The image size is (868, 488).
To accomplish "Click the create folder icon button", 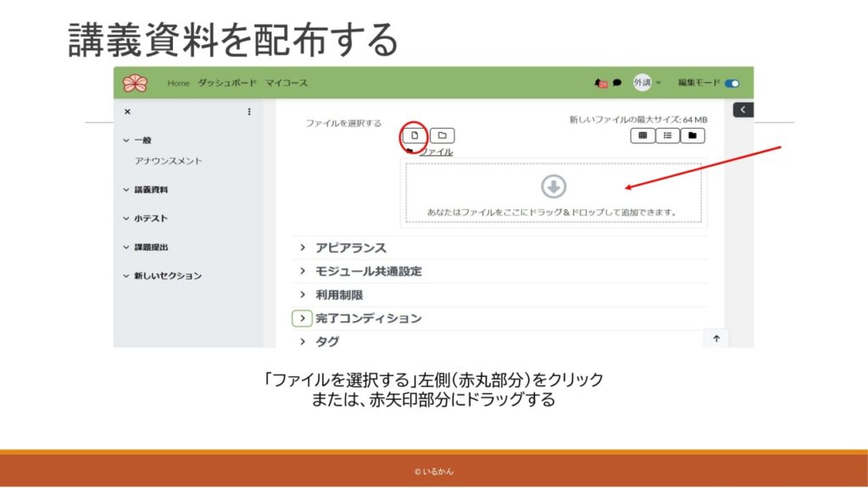I will [x=442, y=136].
